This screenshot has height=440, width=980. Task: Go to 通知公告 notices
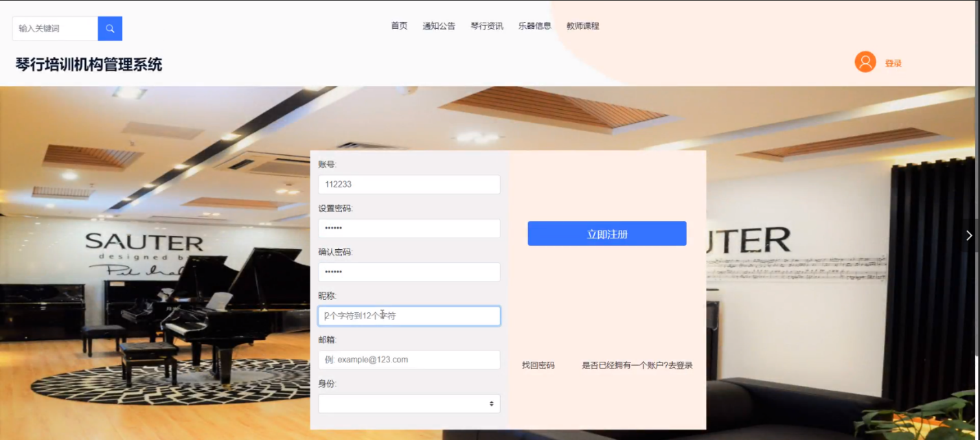(439, 26)
